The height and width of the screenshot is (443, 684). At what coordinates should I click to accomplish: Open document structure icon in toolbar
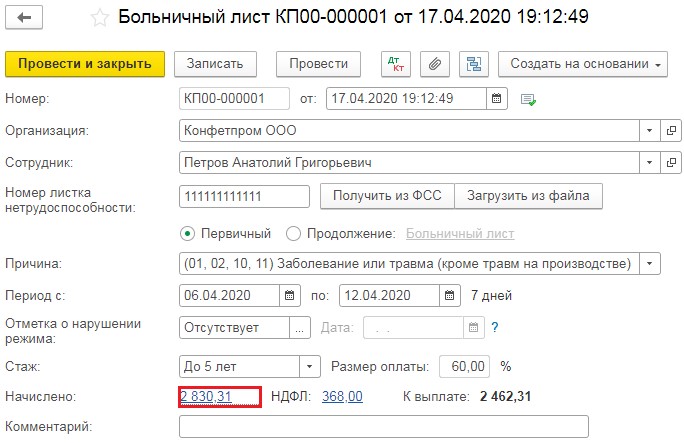(472, 64)
